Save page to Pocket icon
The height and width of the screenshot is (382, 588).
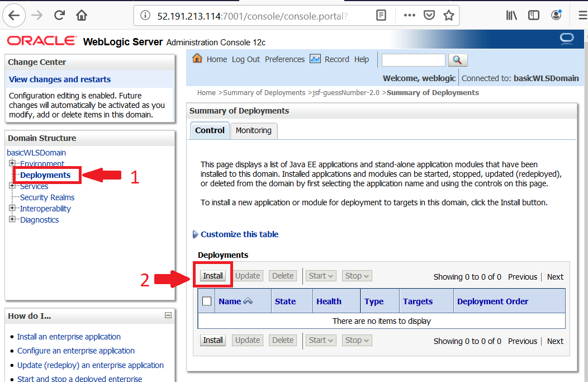(x=429, y=16)
